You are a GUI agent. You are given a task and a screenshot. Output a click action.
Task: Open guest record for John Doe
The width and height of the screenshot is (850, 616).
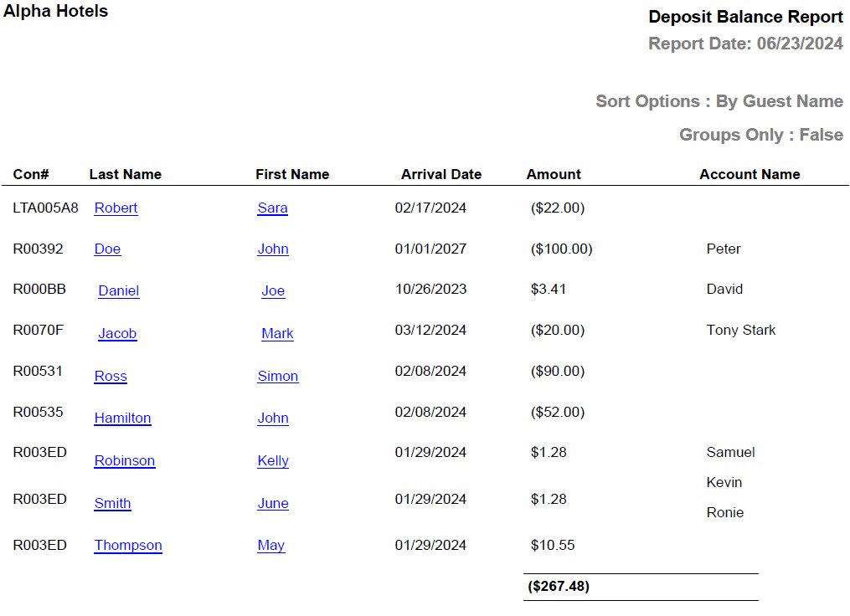(107, 249)
